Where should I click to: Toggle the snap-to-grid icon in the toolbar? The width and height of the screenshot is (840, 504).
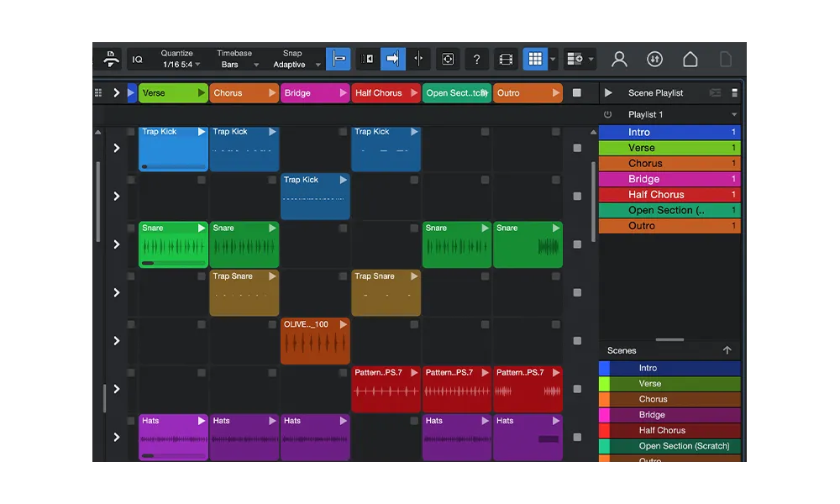point(339,59)
